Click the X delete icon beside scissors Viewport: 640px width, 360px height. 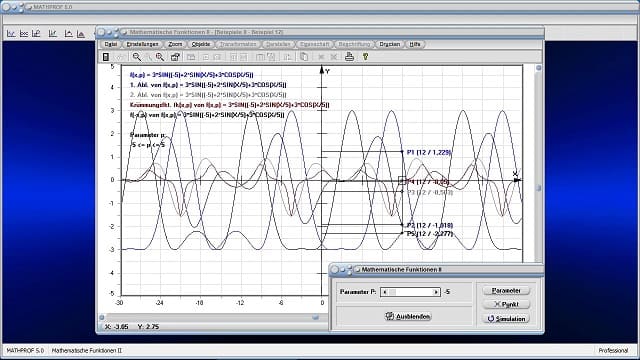(x=334, y=57)
